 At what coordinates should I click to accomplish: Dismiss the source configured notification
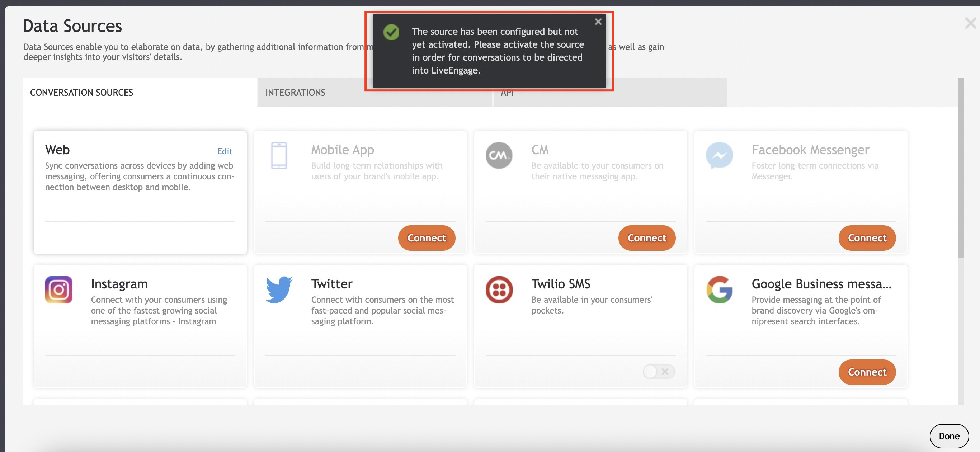click(598, 22)
